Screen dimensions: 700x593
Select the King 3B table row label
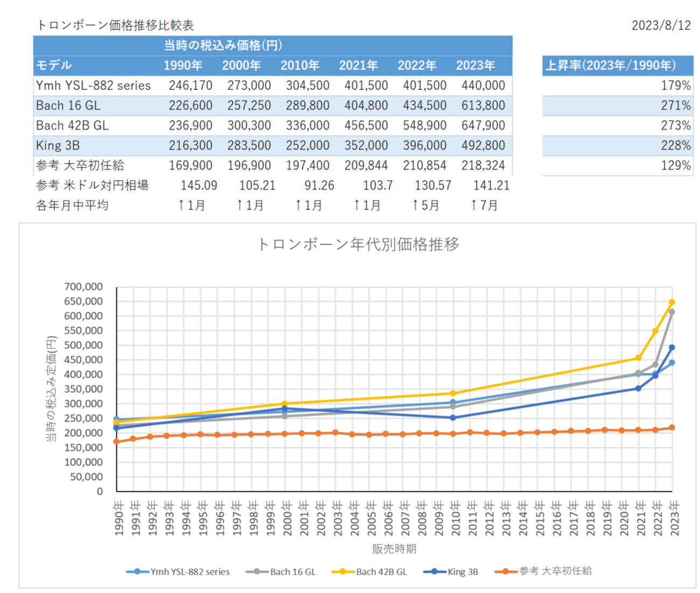[x=58, y=145]
